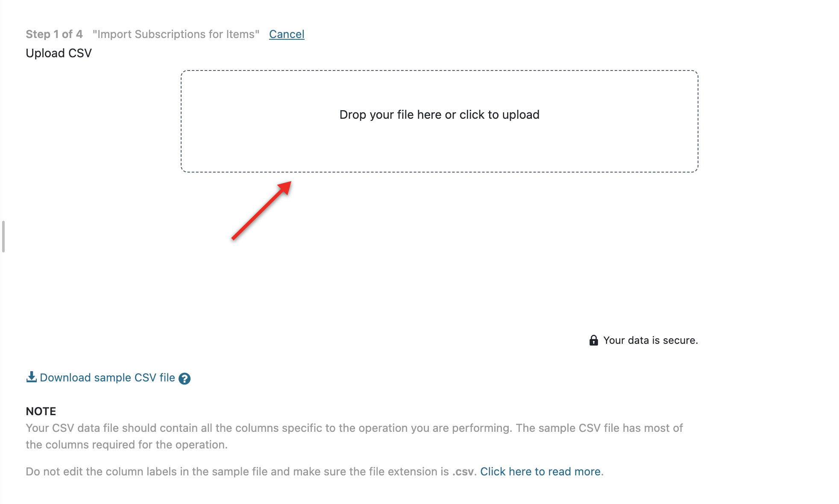Follow the Click here to read more link
The image size is (839, 504).
tap(540, 472)
